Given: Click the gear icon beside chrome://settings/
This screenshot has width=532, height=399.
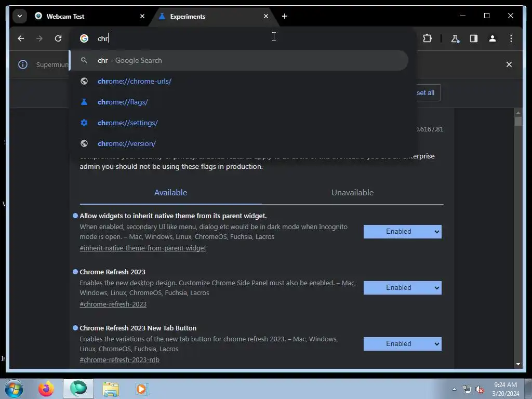Looking at the screenshot, I should pyautogui.click(x=84, y=123).
